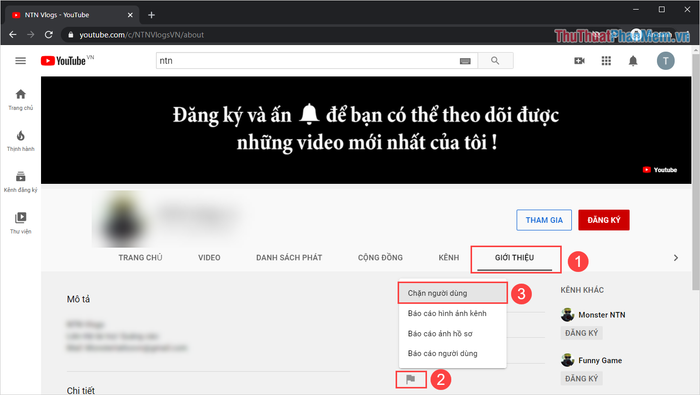Image resolution: width=700 pixels, height=395 pixels.
Task: Reload the page
Action: point(49,34)
